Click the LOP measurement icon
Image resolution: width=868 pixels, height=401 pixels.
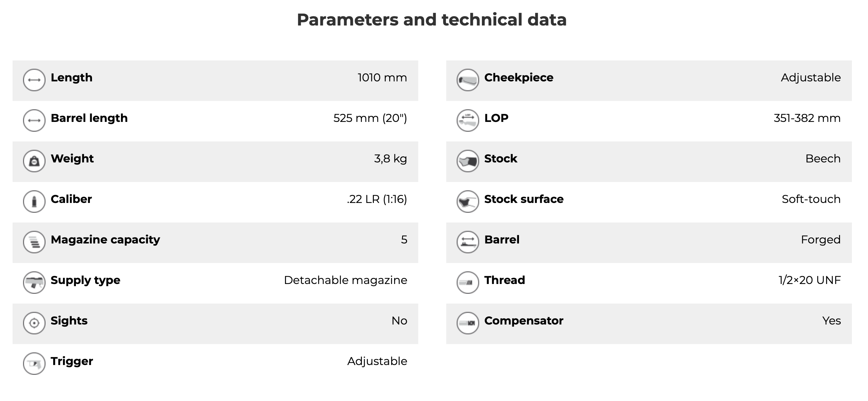point(468,121)
